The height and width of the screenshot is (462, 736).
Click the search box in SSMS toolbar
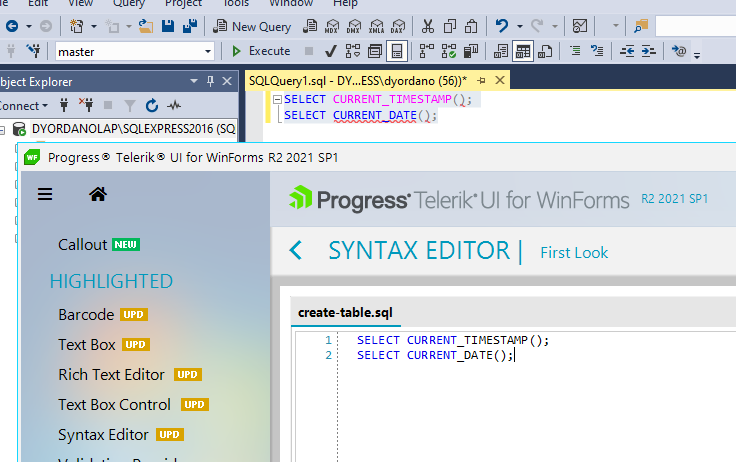(x=696, y=26)
